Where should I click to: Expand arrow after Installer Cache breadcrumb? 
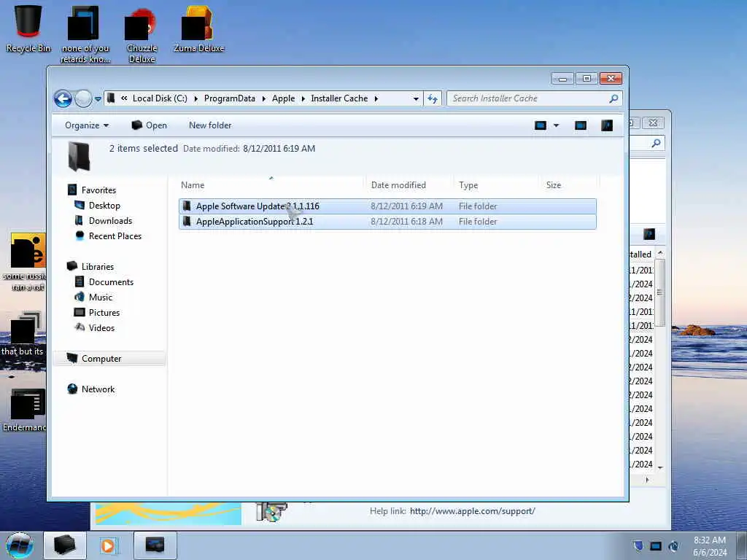376,98
